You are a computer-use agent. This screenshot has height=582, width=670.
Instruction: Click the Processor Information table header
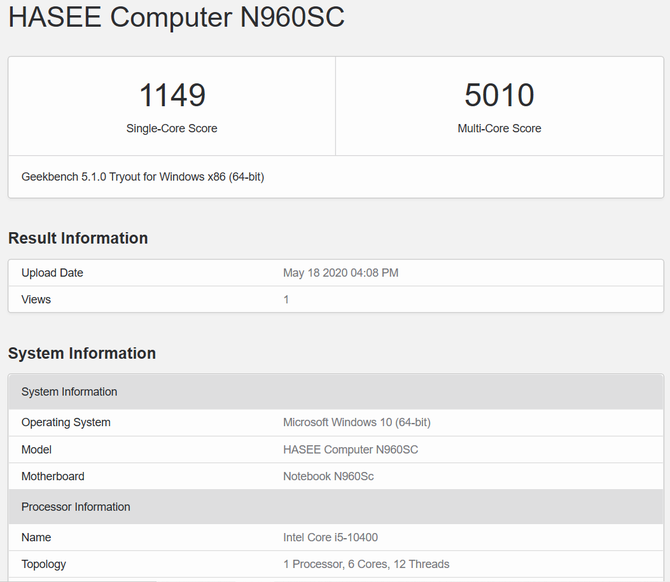pos(336,507)
